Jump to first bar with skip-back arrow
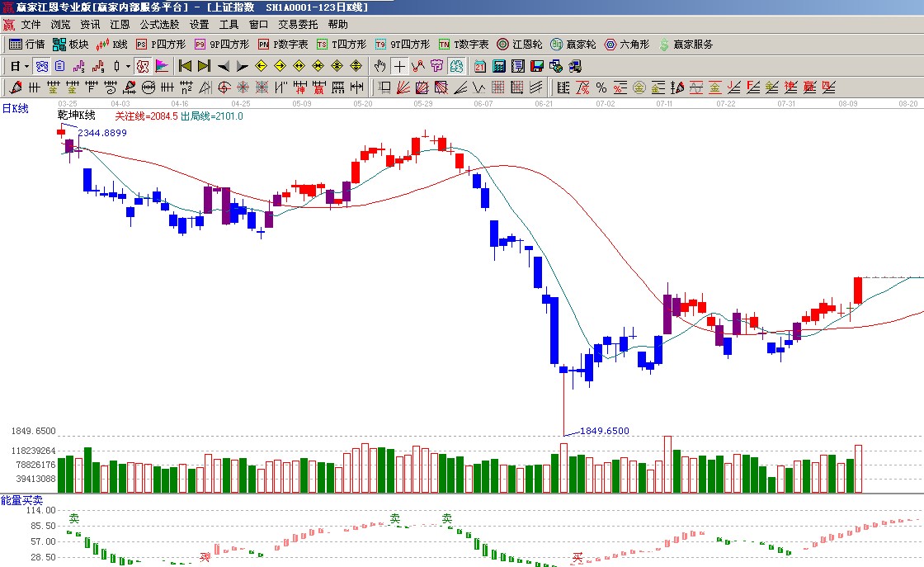The height and width of the screenshot is (567, 924). (185, 66)
